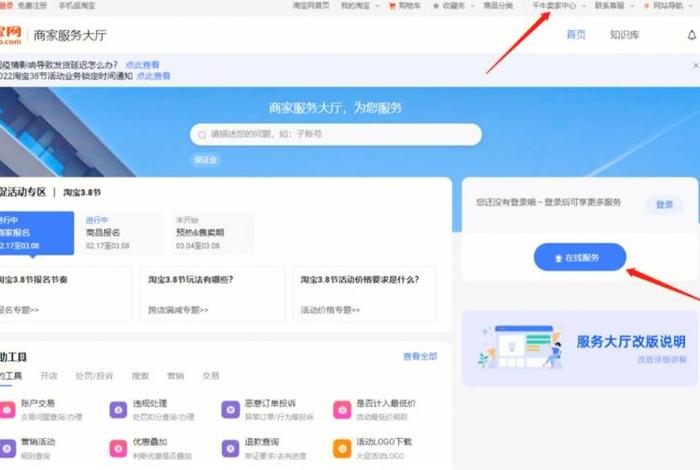This screenshot has height=470, width=700.
Task: Select the 开店 tools tab
Action: [x=49, y=376]
